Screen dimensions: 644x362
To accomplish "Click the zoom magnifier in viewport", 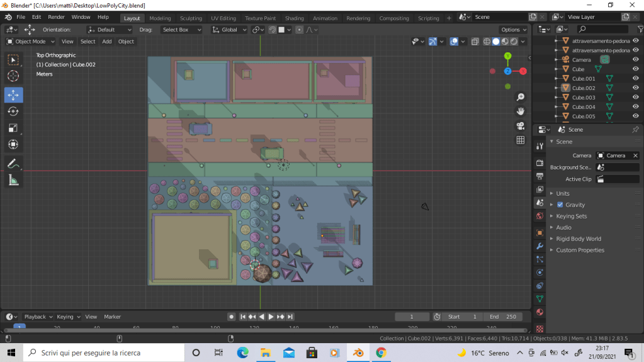I will (x=521, y=97).
